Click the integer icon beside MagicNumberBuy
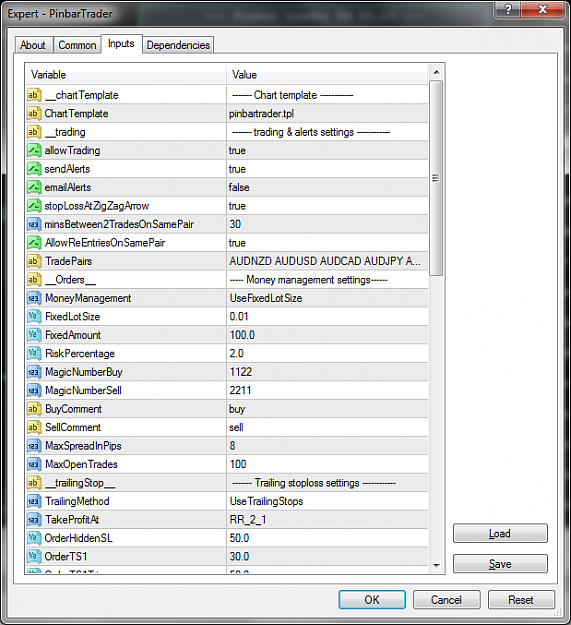571x625 pixels. click(x=34, y=372)
